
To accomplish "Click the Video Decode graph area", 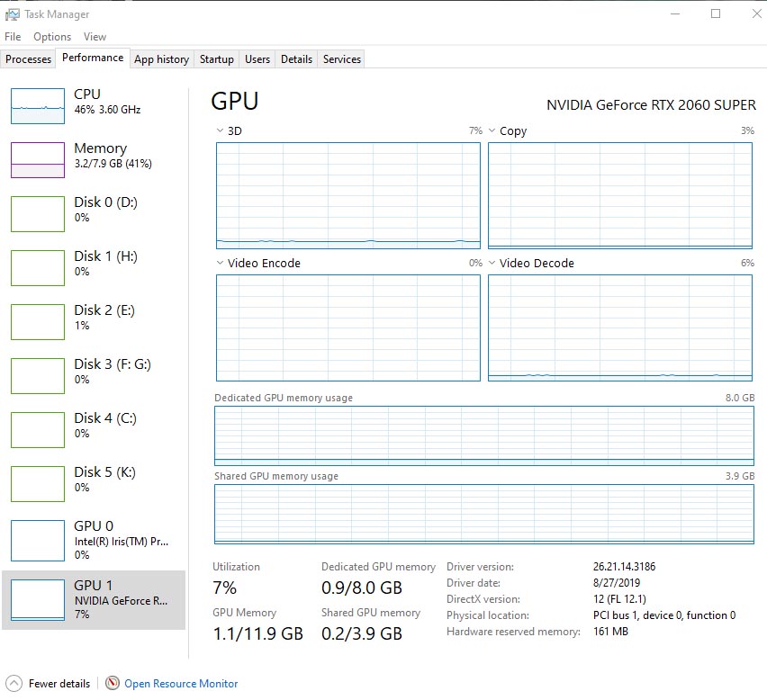I will 620,328.
